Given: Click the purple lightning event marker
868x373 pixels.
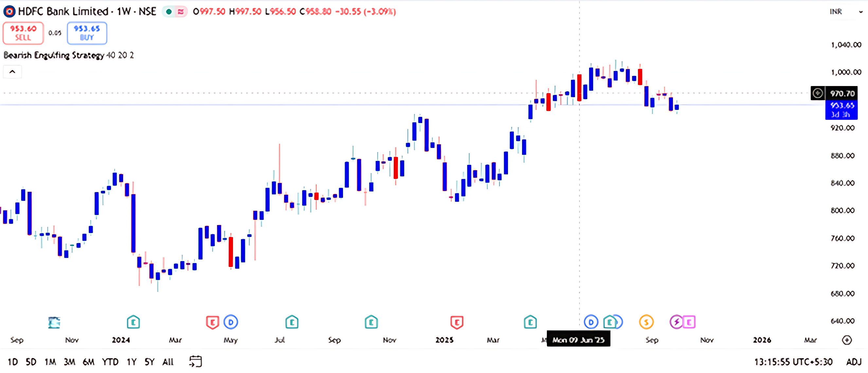Looking at the screenshot, I should pyautogui.click(x=676, y=322).
